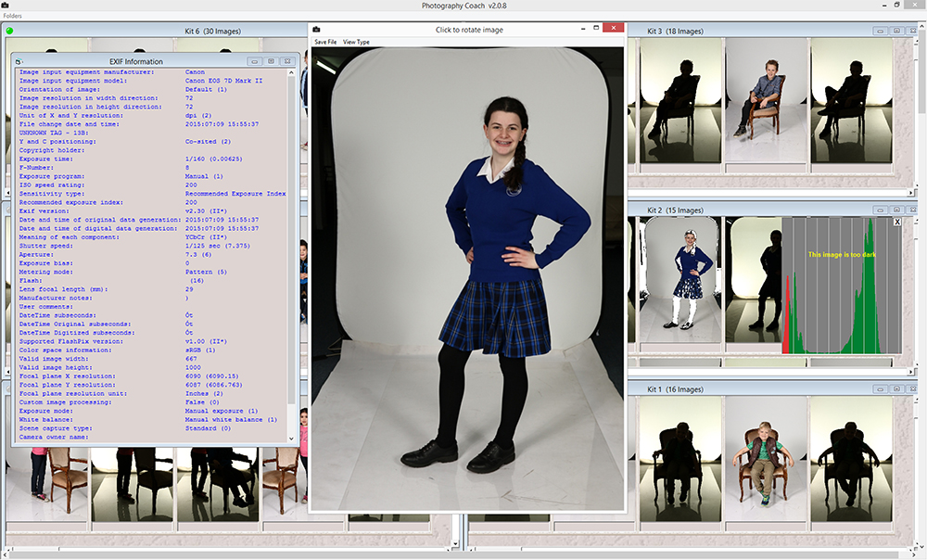
Task: Click the camera icon on the EXIF panel
Action: click(x=19, y=60)
